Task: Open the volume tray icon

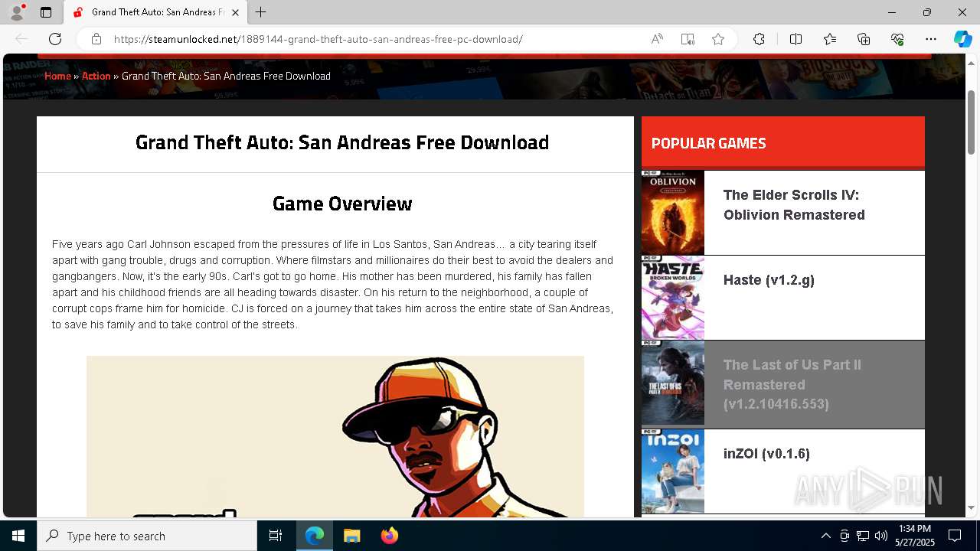Action: 881,536
